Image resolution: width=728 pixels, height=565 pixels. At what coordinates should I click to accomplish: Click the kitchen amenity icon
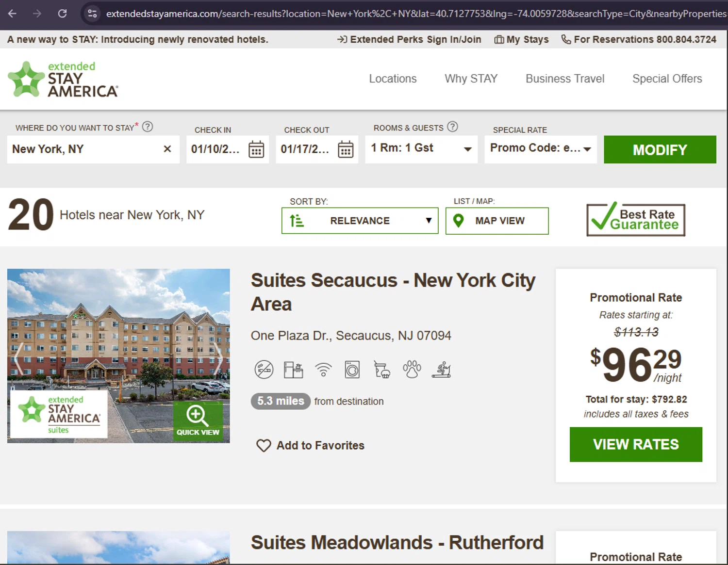pyautogui.click(x=293, y=370)
